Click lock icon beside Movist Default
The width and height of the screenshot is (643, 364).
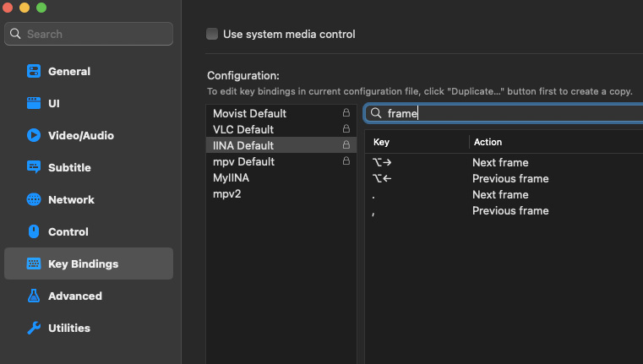click(346, 113)
